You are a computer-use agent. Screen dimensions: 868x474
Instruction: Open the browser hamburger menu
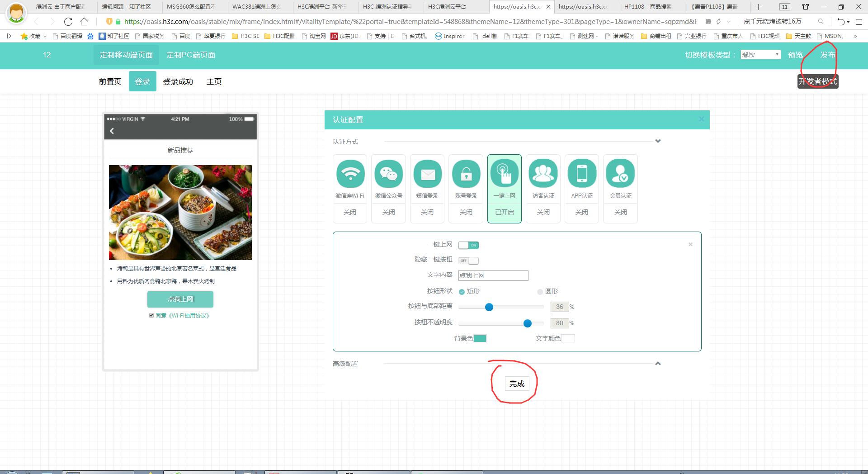click(x=859, y=22)
